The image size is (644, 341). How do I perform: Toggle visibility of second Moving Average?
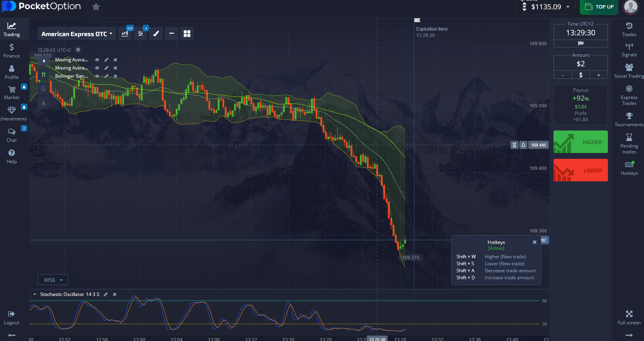(x=97, y=68)
